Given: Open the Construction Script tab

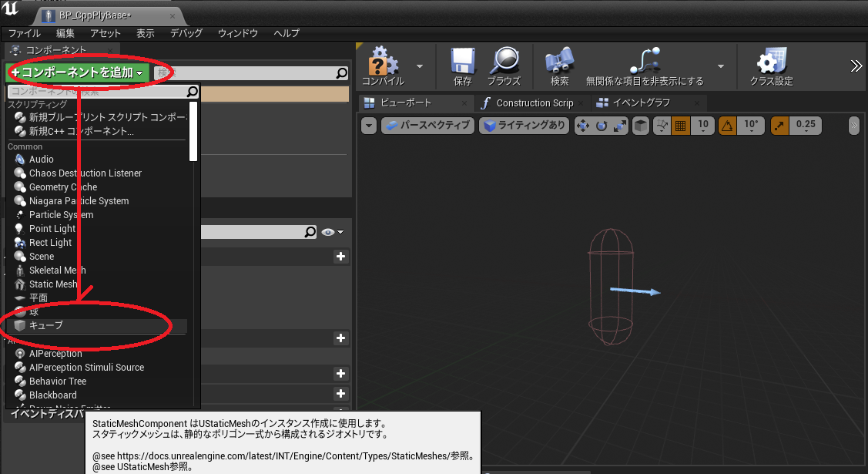Looking at the screenshot, I should [535, 103].
